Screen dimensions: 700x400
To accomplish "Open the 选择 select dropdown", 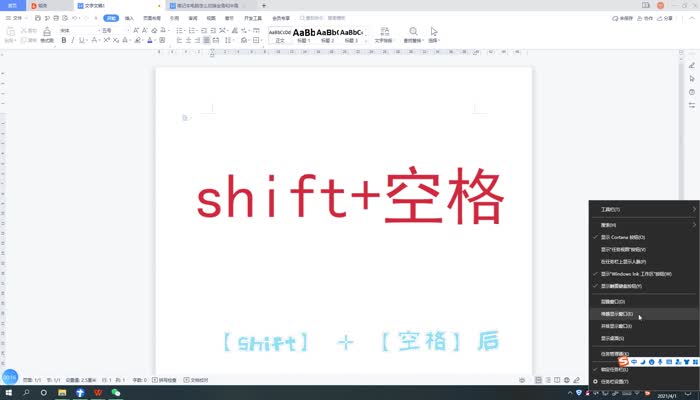I will pyautogui.click(x=434, y=35).
